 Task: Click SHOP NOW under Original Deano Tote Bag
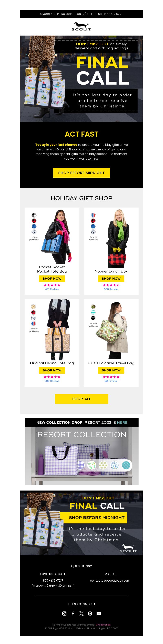52,370
